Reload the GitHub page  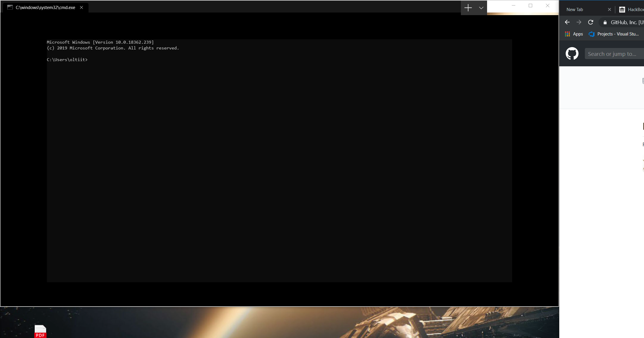(x=591, y=22)
